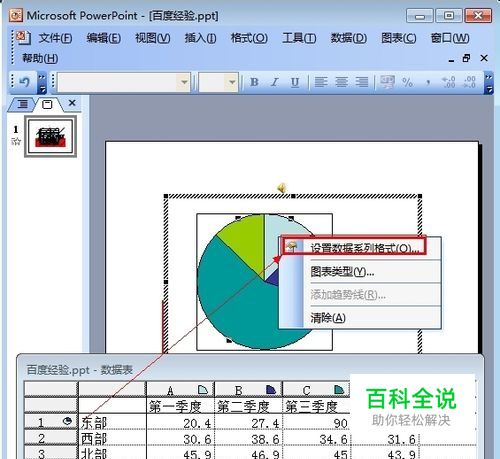
Task: Align text right icon
Action: pos(362,82)
